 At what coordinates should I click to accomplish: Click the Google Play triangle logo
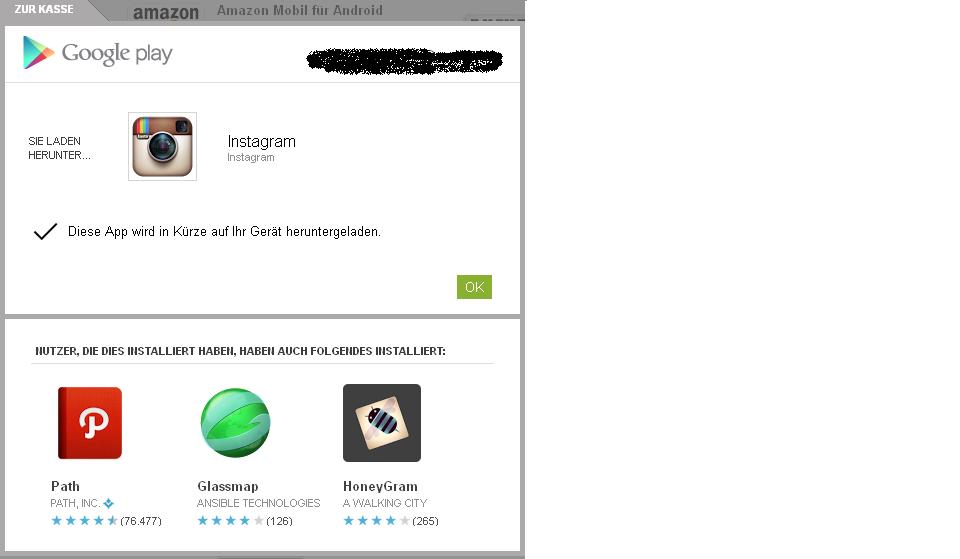tap(39, 53)
